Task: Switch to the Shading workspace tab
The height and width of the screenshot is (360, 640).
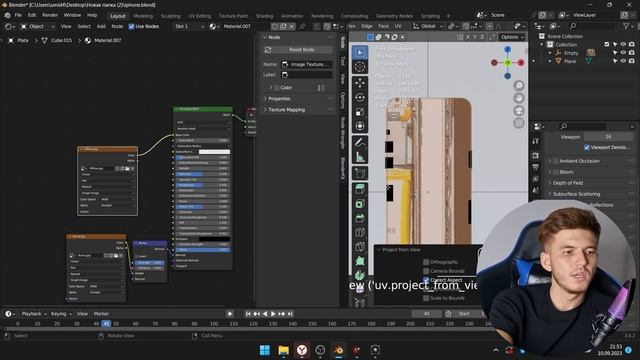Action: click(x=264, y=16)
